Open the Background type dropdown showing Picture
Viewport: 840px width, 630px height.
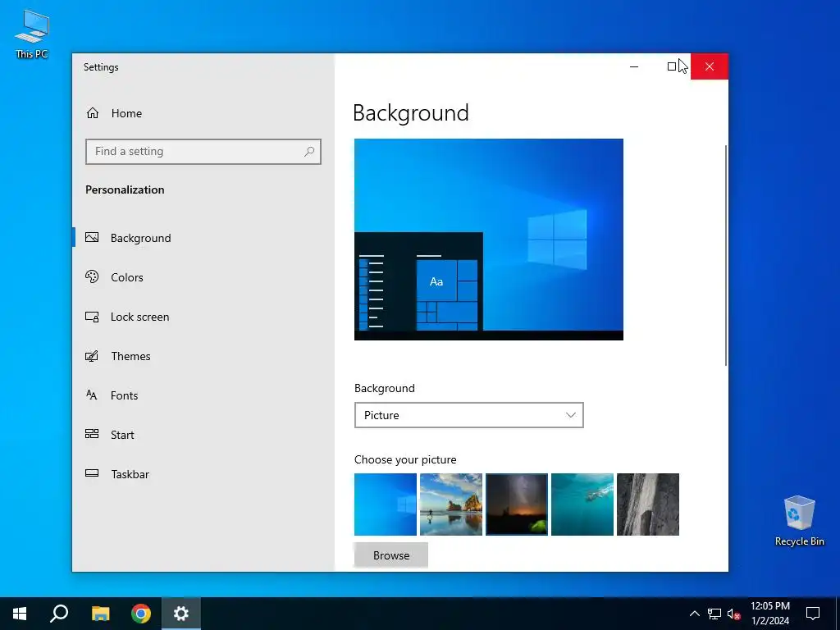click(x=468, y=415)
